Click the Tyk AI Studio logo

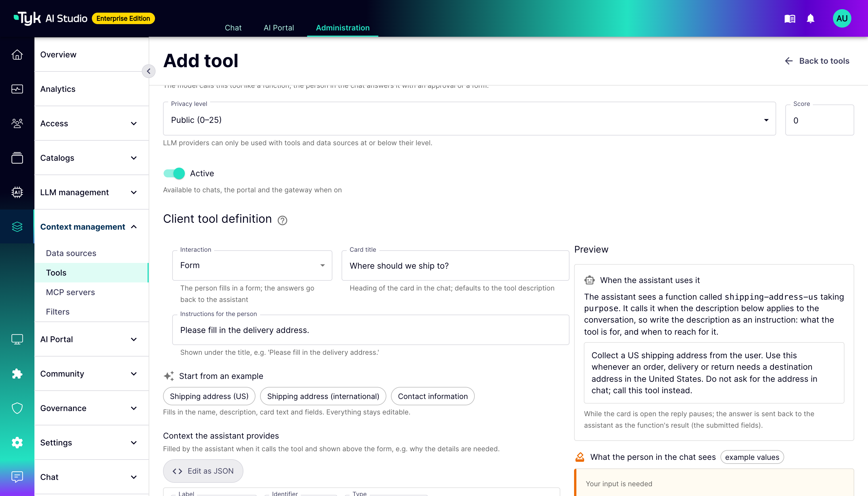51,18
